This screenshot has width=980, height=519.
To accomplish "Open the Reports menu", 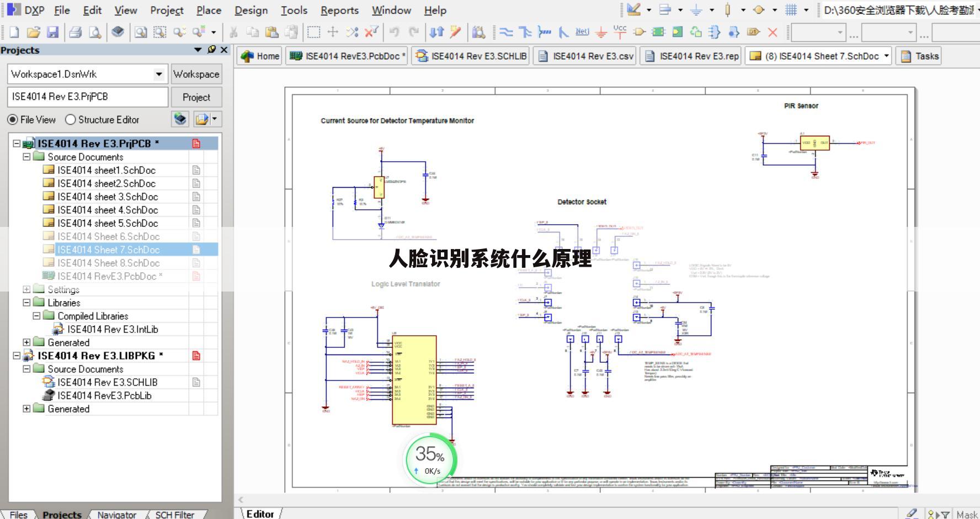I will point(339,10).
